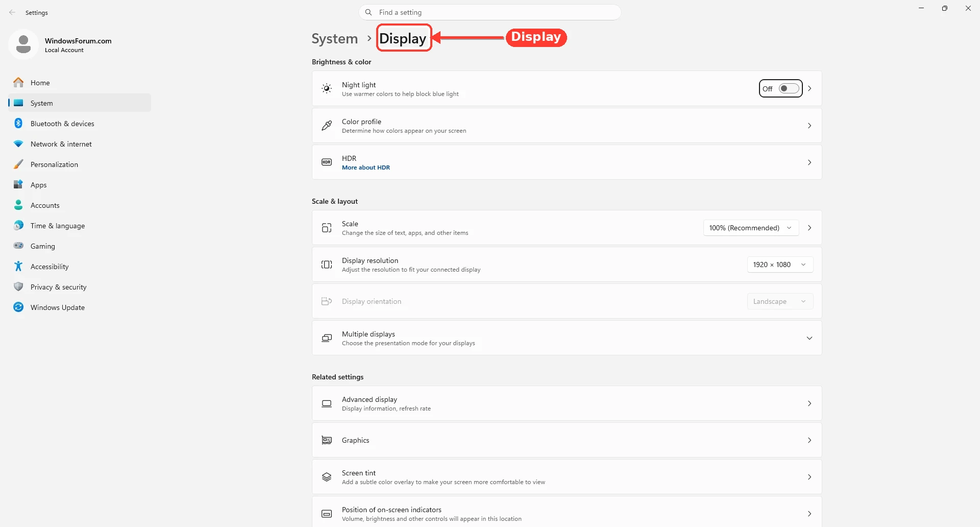Image resolution: width=980 pixels, height=527 pixels.
Task: Click the Network & internet wifi icon
Action: click(x=18, y=143)
